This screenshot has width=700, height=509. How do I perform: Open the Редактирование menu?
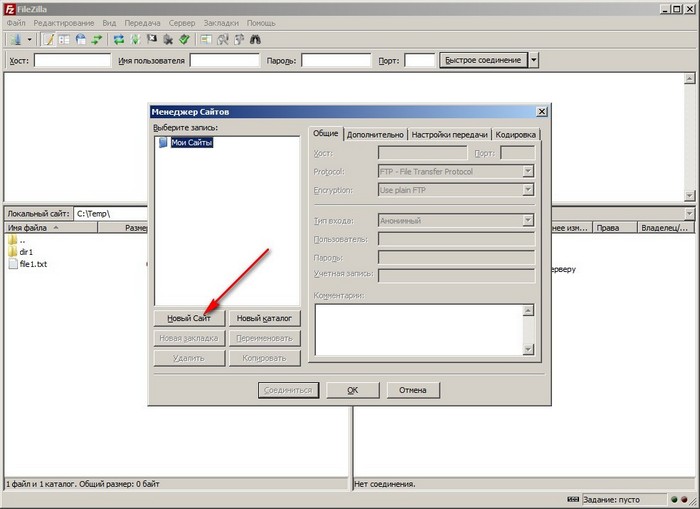[64, 23]
